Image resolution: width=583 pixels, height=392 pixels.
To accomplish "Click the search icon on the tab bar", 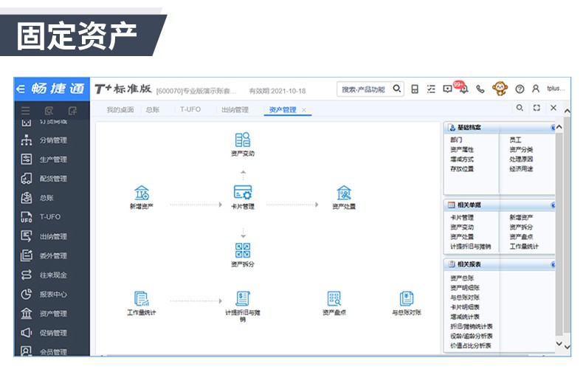I will click(x=520, y=108).
